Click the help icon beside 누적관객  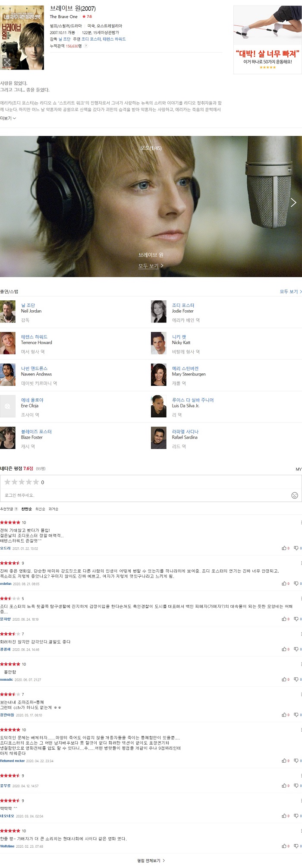coord(85,46)
